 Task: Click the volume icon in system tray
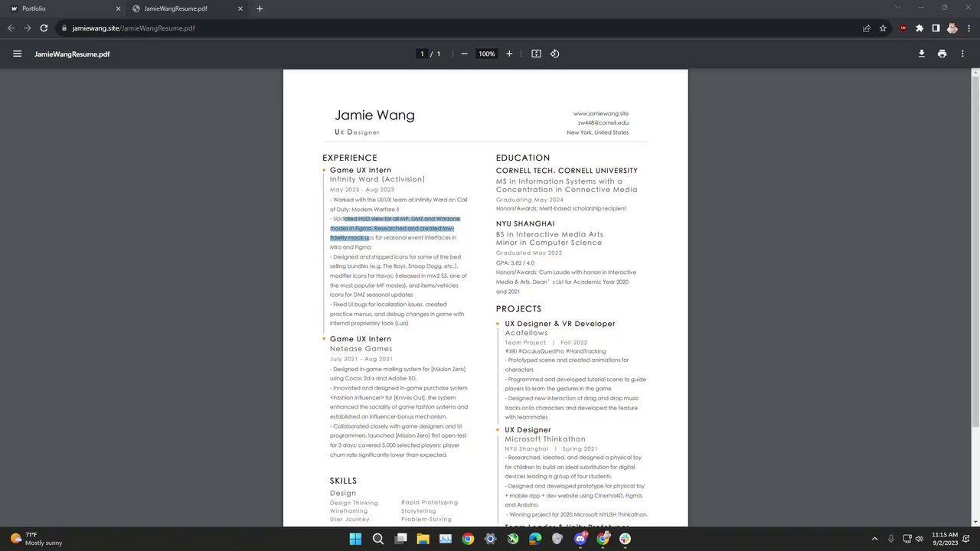(919, 539)
